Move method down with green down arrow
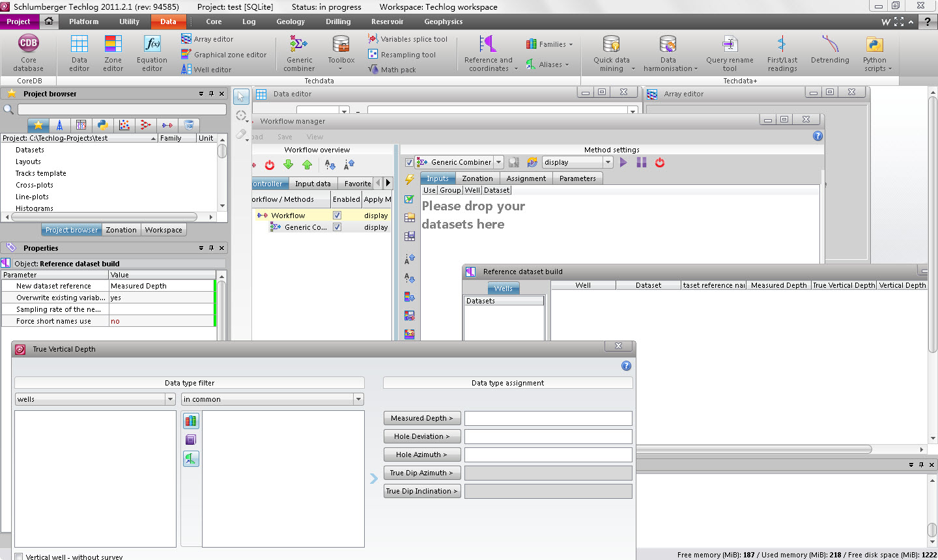Viewport: 938px width, 560px height. (289, 165)
